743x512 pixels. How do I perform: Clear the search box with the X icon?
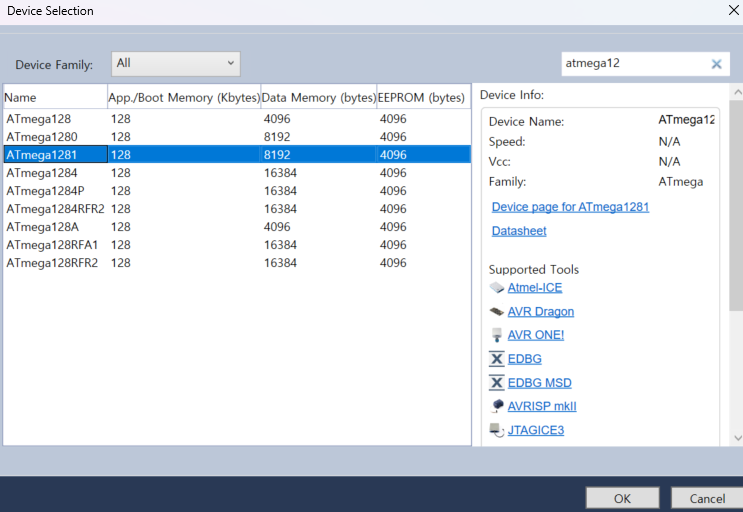tap(716, 64)
